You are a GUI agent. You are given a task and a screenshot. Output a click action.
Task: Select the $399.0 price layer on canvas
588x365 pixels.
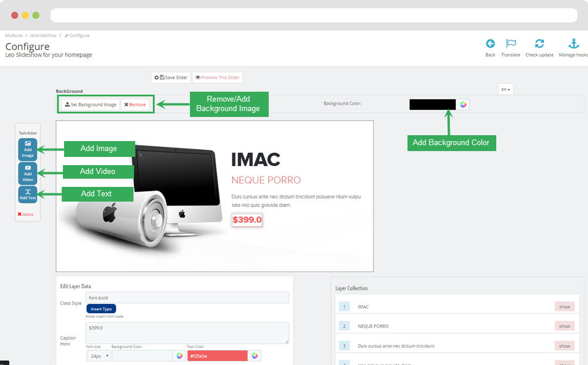pos(247,220)
